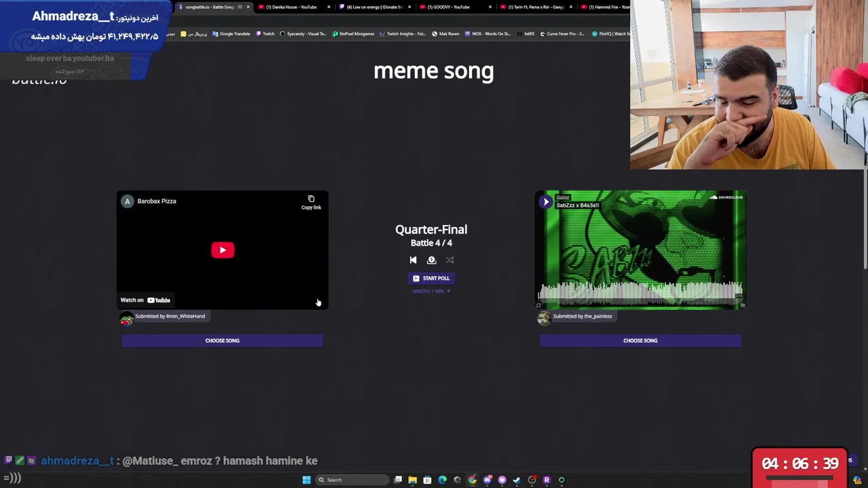This screenshot has width=868, height=488.
Task: Open Chrome from taskbar
Action: tap(472, 480)
